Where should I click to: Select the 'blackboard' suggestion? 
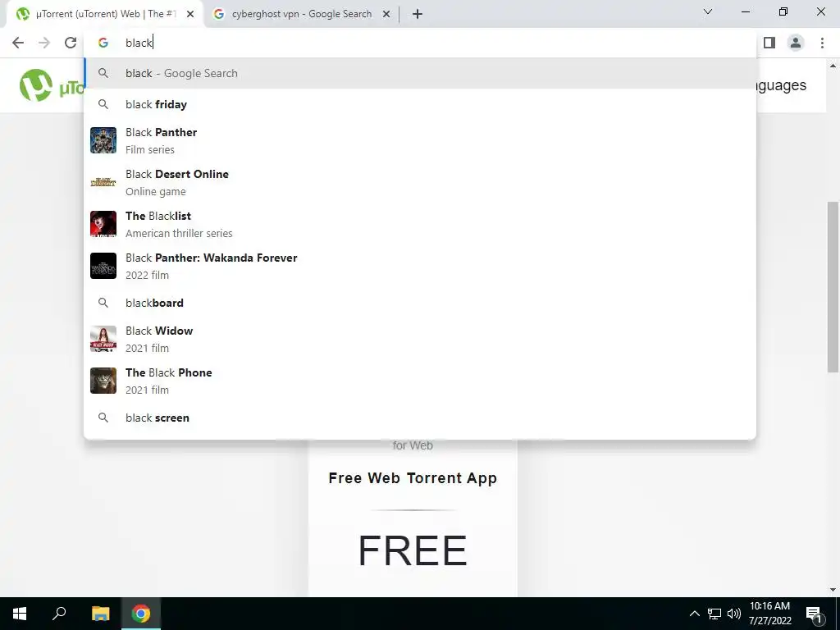click(420, 303)
